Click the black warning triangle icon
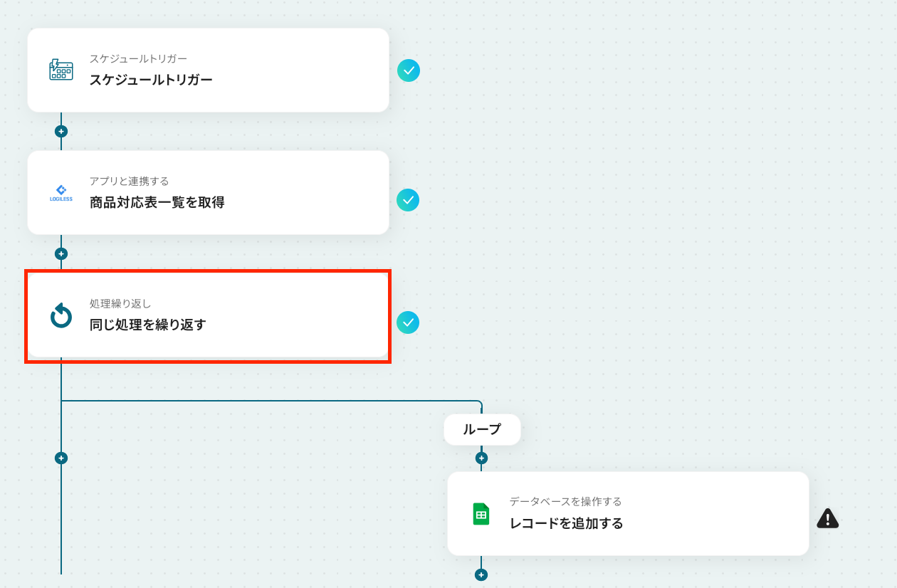The width and height of the screenshot is (897, 588). 827,518
